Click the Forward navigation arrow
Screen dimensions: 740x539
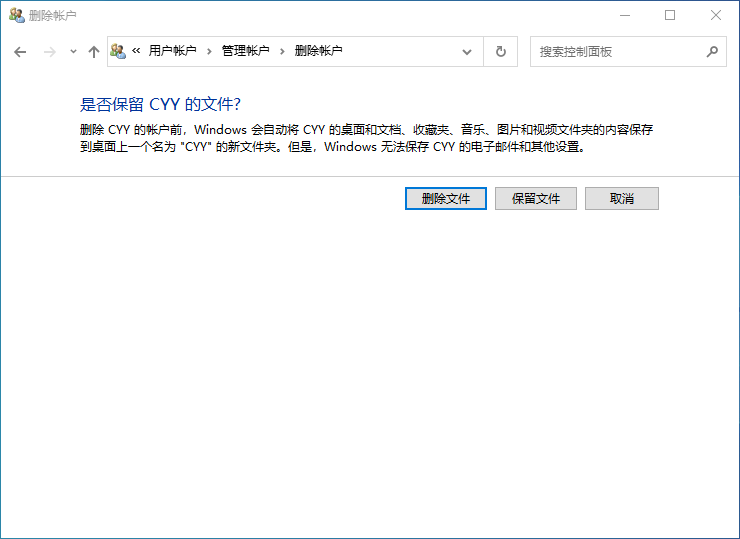pos(50,52)
